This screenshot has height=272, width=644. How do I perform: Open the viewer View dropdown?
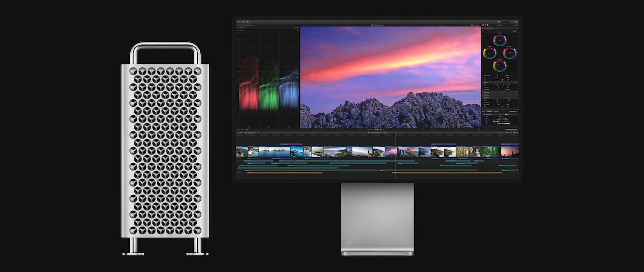[477, 25]
